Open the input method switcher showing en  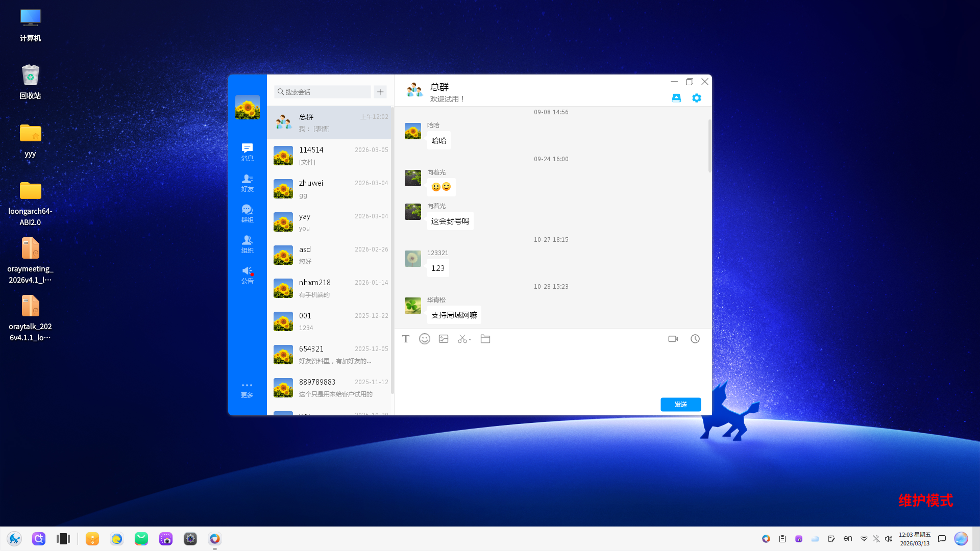tap(848, 538)
